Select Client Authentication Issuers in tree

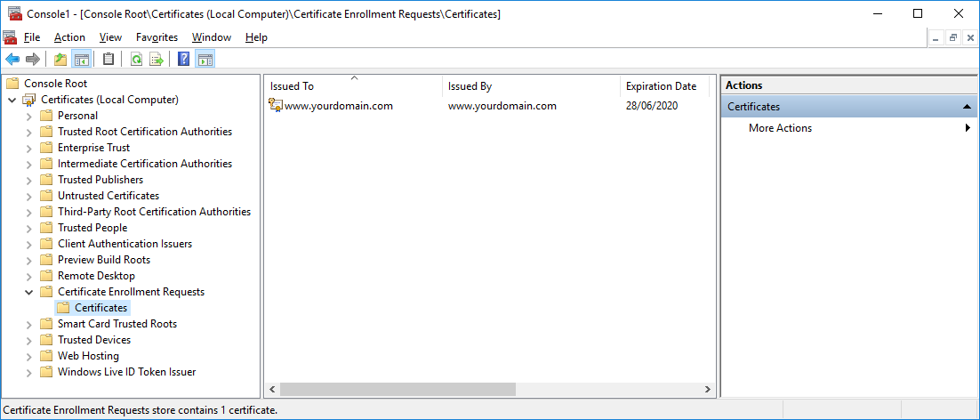[125, 244]
